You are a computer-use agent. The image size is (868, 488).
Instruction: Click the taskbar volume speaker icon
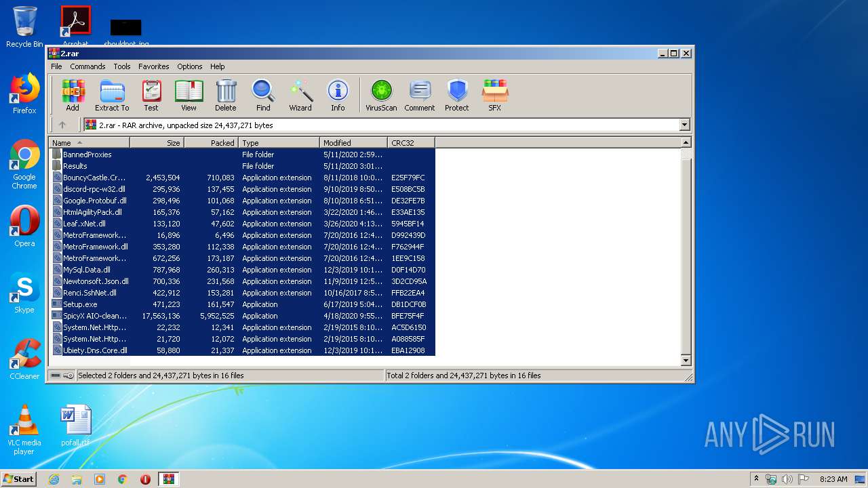pos(787,479)
